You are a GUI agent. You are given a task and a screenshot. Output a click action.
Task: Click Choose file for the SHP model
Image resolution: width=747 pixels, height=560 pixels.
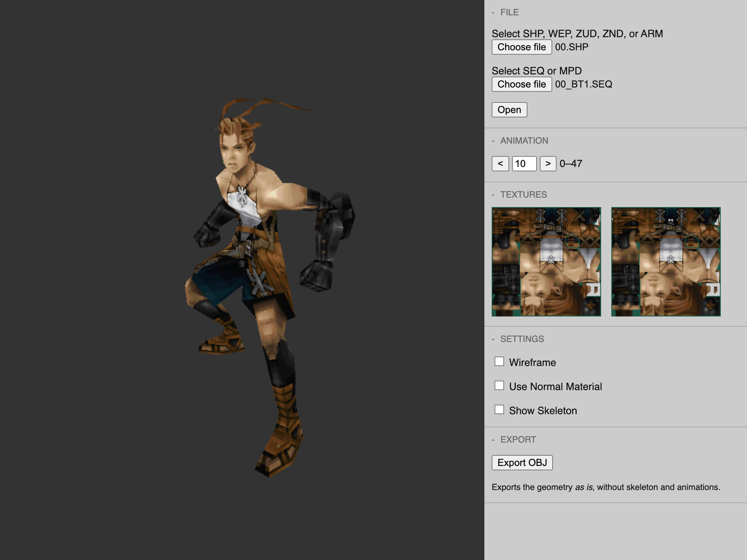click(x=522, y=47)
